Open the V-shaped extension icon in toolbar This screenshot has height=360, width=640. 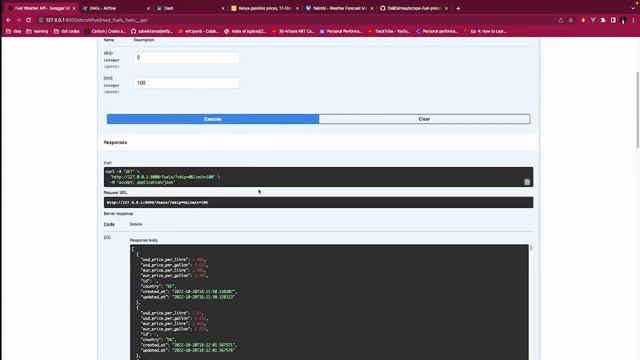[593, 20]
